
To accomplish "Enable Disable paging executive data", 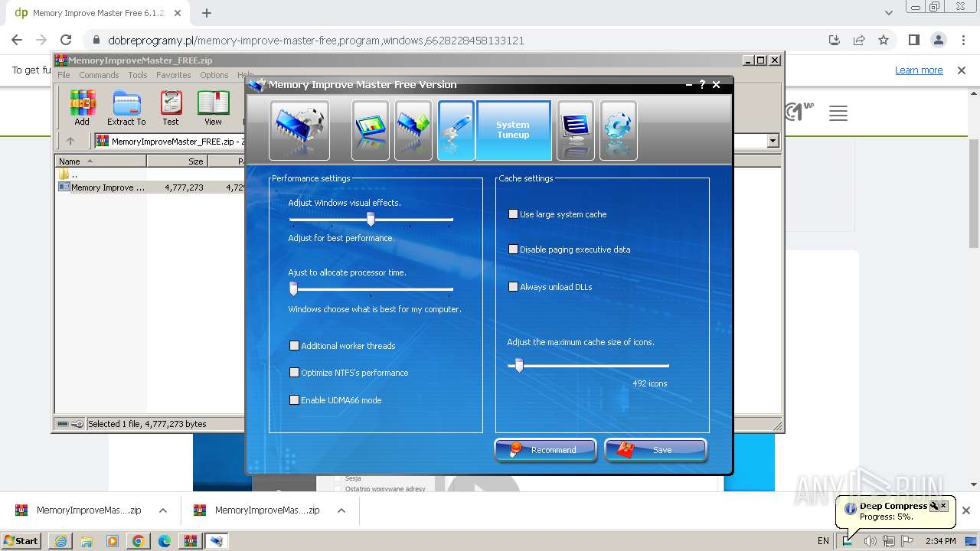I will (x=513, y=249).
